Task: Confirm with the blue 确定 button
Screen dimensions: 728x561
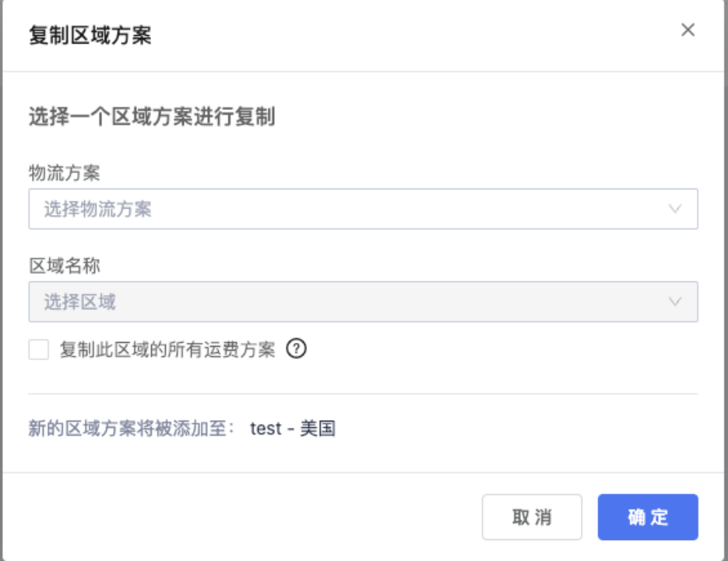Action: tap(648, 517)
